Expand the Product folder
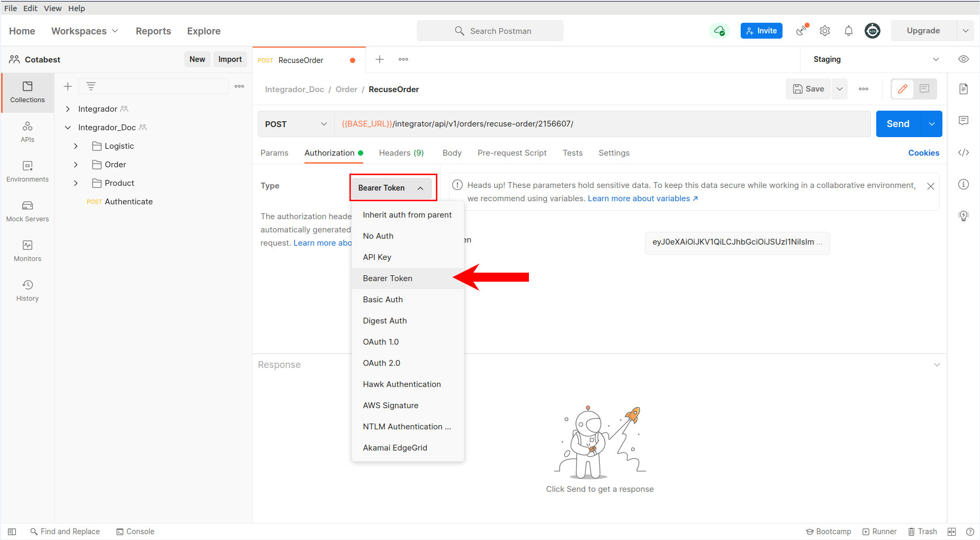 (x=76, y=183)
